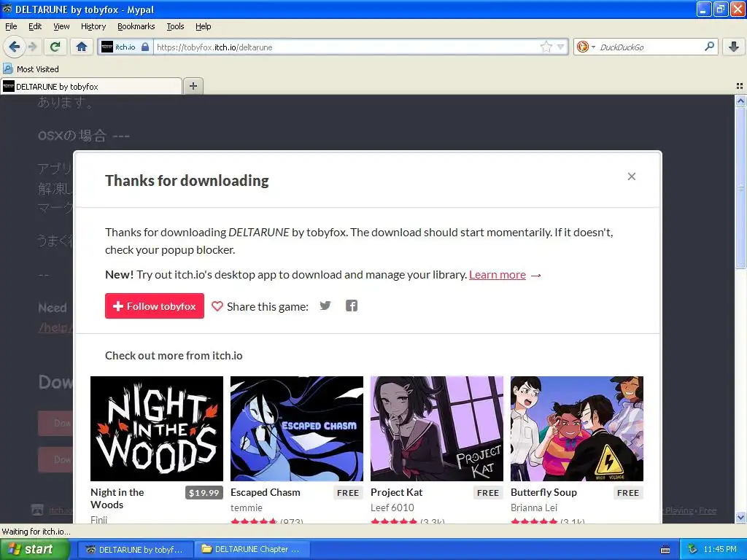Click the heart icon beside Share this game
The image size is (747, 560).
(217, 306)
